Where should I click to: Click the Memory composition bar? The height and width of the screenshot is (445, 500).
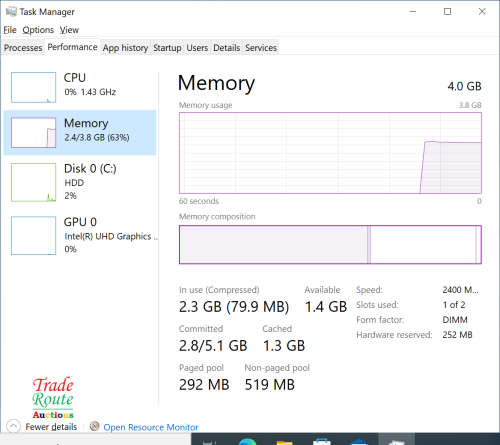tap(330, 244)
